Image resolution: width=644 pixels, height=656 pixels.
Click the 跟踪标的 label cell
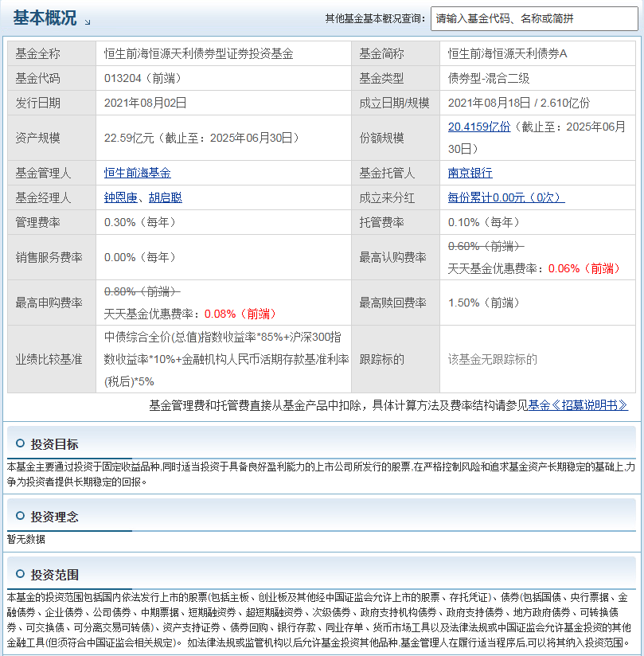click(396, 359)
